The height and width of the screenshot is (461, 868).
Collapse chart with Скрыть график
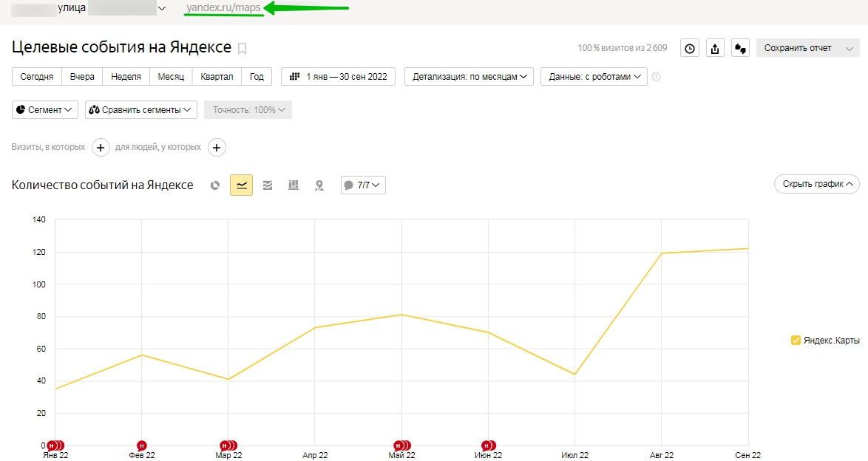click(816, 184)
